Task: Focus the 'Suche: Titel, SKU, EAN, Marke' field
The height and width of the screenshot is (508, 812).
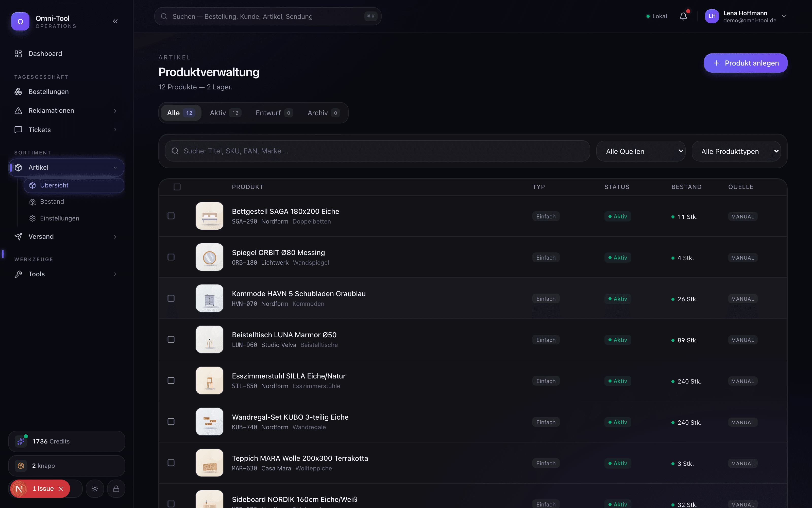Action: (378, 151)
